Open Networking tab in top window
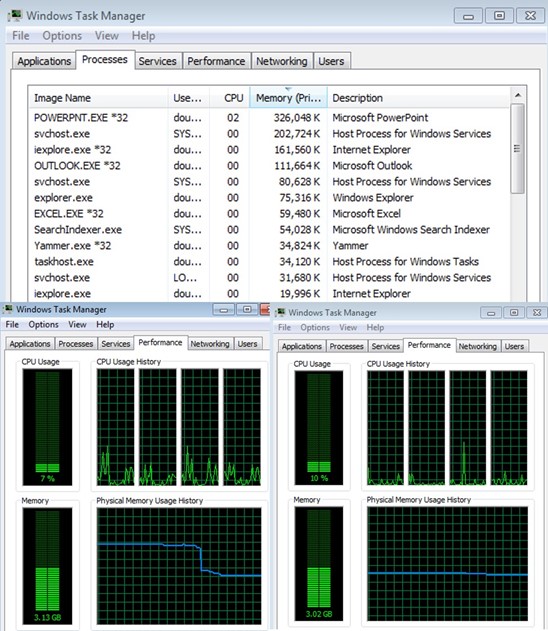 [x=282, y=61]
